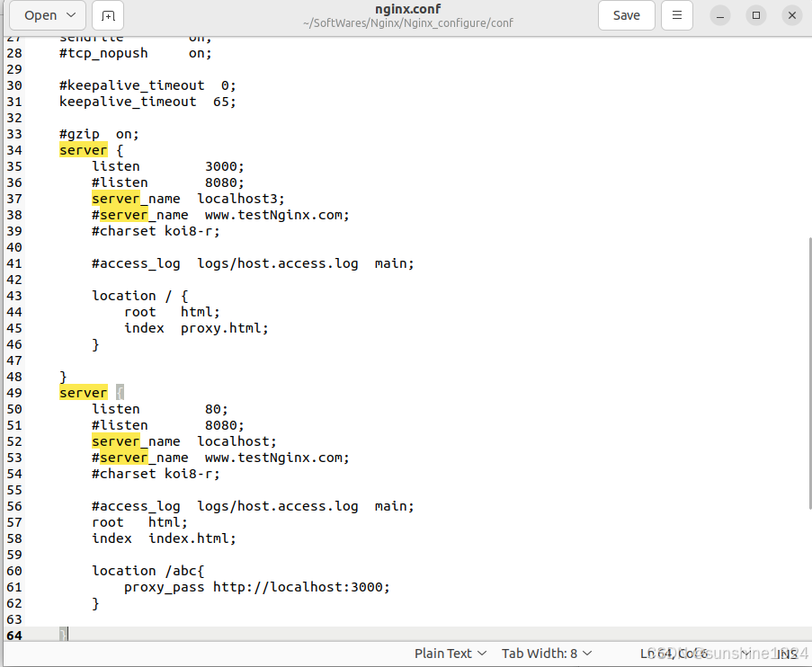
Task: Click the vertical scrollbar thumb
Action: click(x=809, y=373)
